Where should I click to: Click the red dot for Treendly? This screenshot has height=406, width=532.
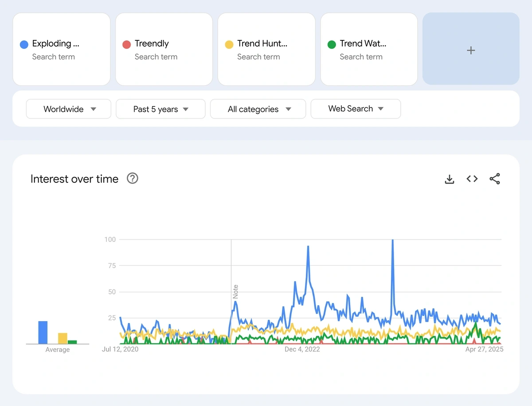[x=127, y=44]
